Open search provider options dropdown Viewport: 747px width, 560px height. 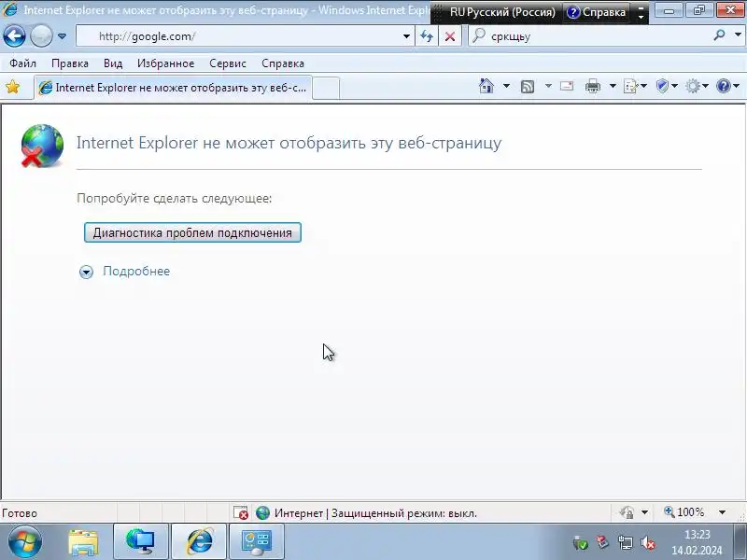(x=738, y=35)
